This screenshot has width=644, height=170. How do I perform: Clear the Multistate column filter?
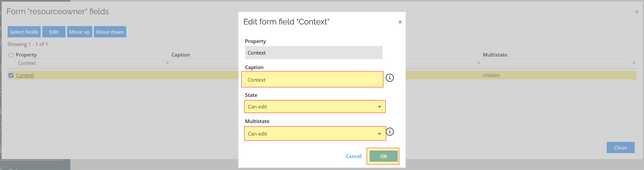634,63
